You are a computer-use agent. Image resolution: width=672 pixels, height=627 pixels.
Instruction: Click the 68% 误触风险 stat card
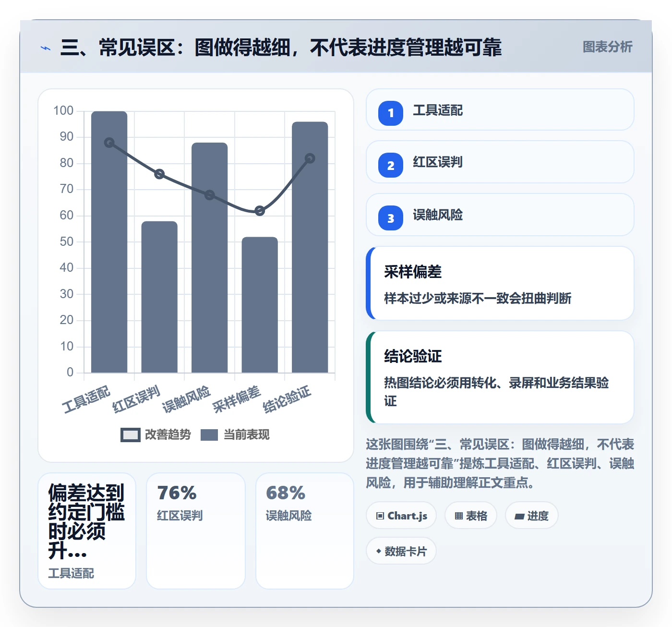click(305, 531)
